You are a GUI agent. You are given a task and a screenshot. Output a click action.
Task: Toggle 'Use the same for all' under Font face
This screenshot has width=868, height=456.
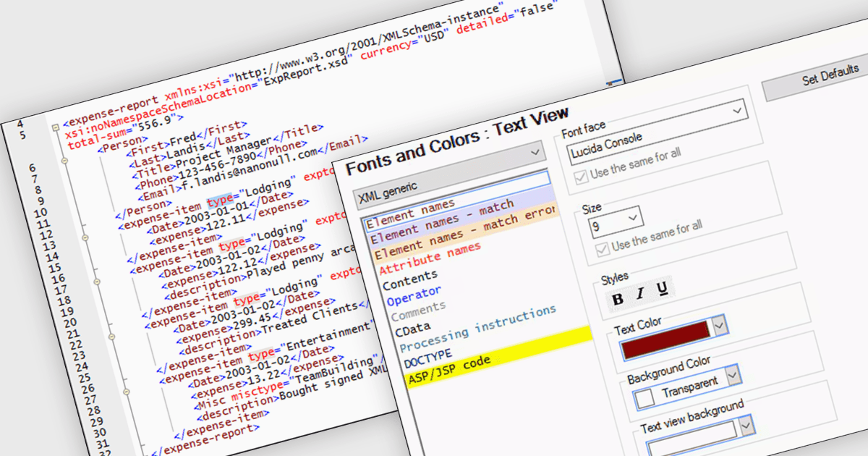tap(579, 177)
